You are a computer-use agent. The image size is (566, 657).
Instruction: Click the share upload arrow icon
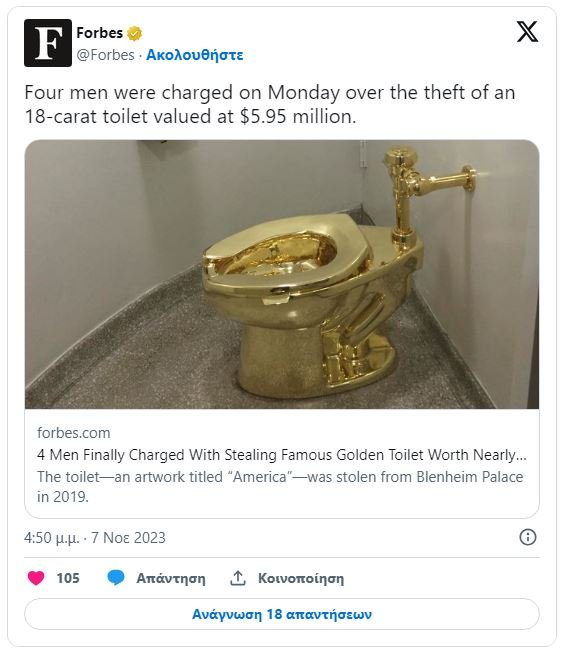tap(238, 578)
